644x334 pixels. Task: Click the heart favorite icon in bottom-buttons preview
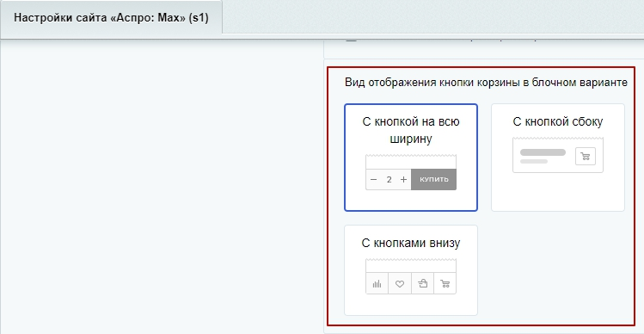click(400, 283)
